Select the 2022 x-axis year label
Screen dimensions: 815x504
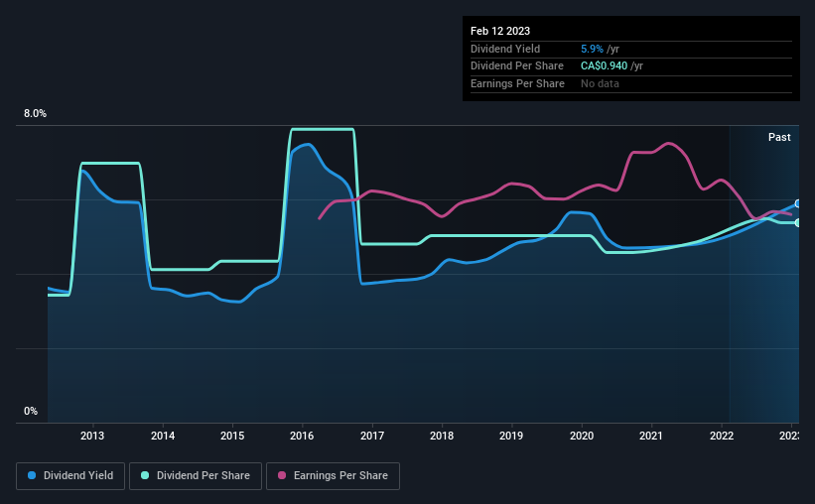pos(722,436)
